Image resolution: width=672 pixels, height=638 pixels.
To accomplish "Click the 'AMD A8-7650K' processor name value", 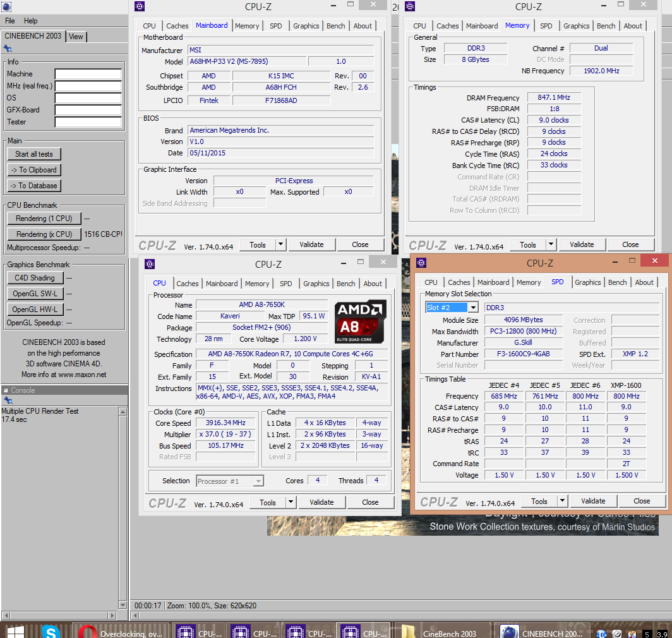I will (x=261, y=304).
